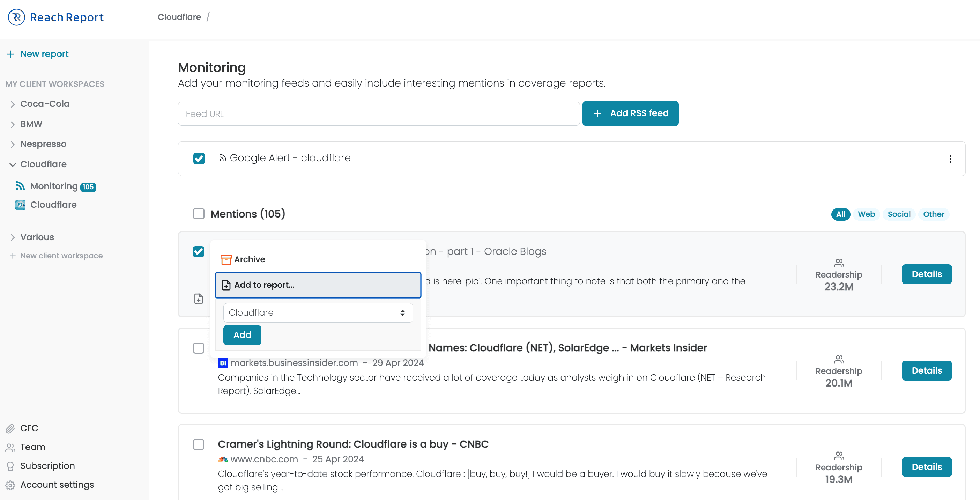Click the www.cnbc.com source text
This screenshot has height=500, width=980.
click(265, 459)
